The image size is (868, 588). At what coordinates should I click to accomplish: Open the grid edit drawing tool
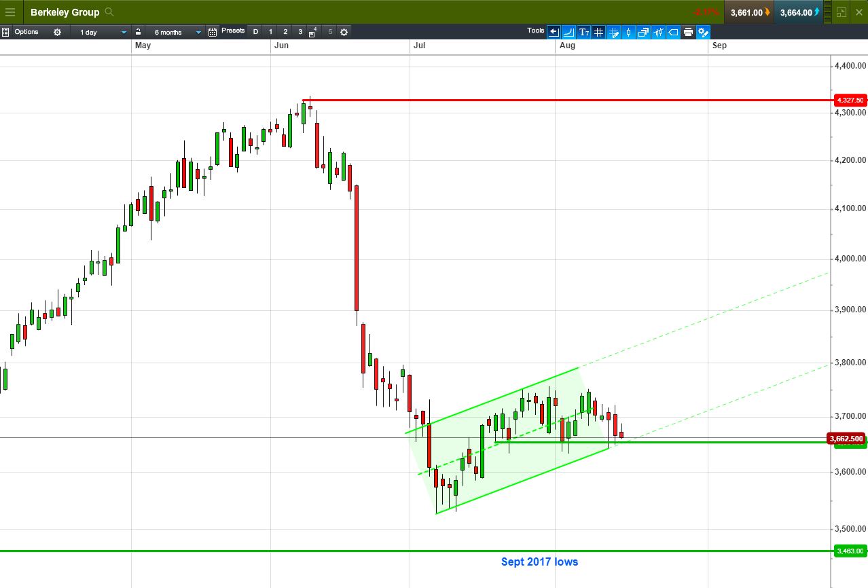point(613,32)
